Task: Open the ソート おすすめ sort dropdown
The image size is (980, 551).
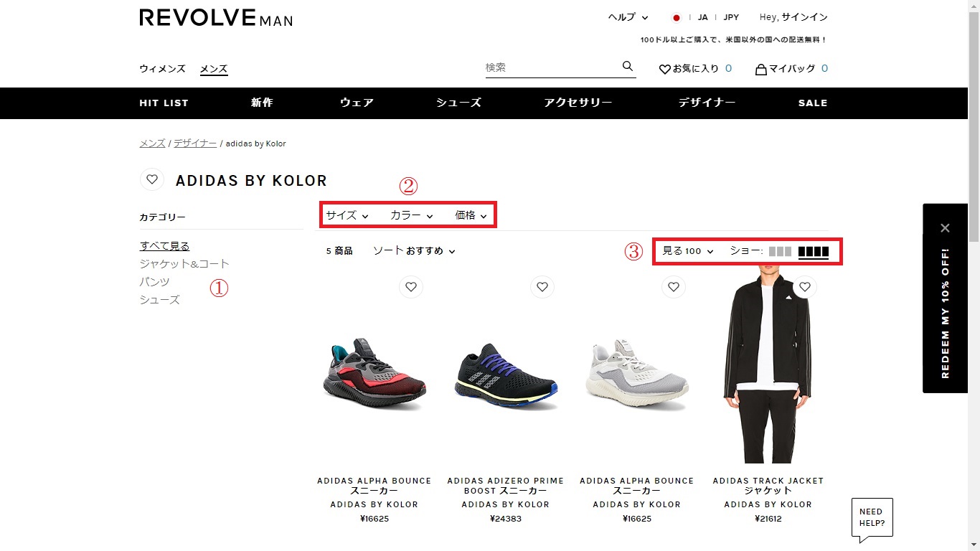Action: [414, 251]
